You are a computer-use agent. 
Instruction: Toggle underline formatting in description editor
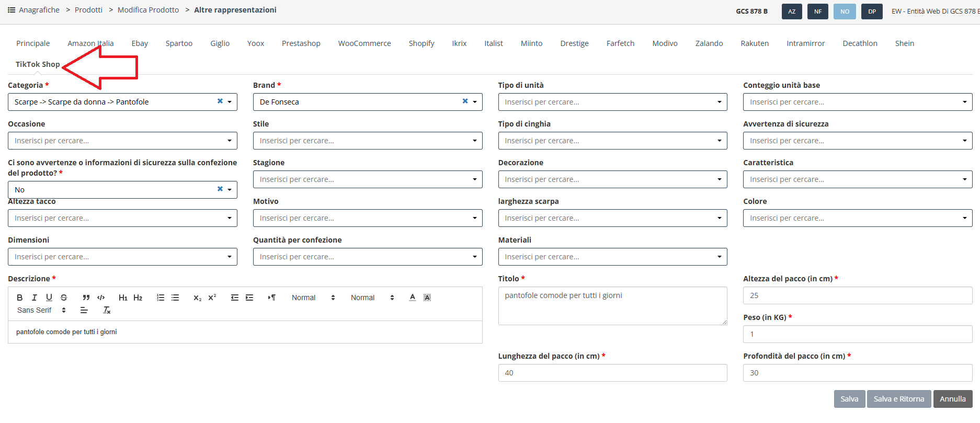point(49,298)
